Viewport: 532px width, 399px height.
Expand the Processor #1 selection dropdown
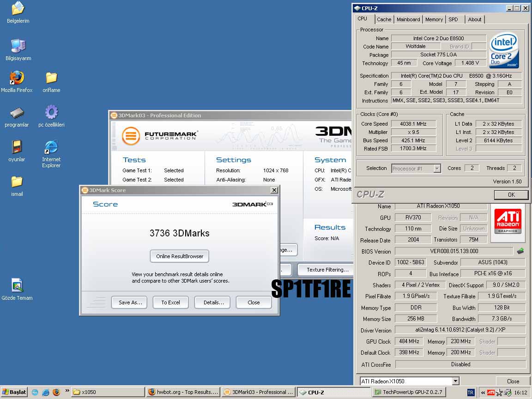[437, 168]
